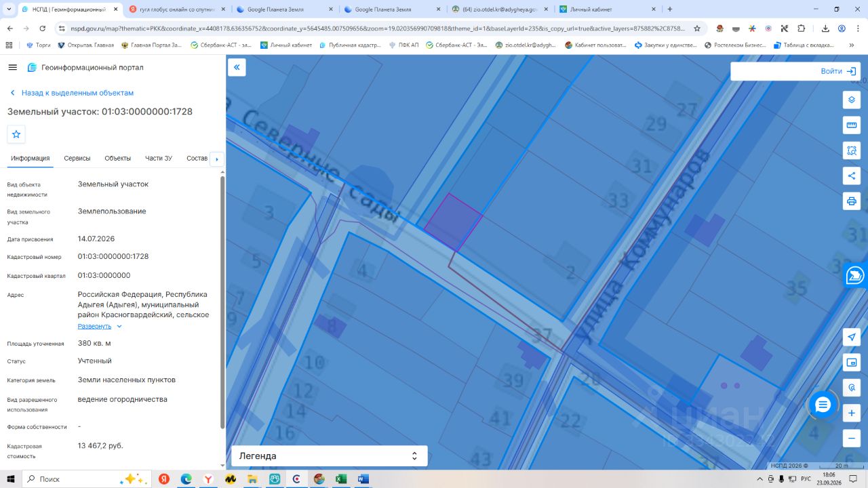The height and width of the screenshot is (488, 868).
Task: Open the round chat support bubble
Action: [823, 405]
